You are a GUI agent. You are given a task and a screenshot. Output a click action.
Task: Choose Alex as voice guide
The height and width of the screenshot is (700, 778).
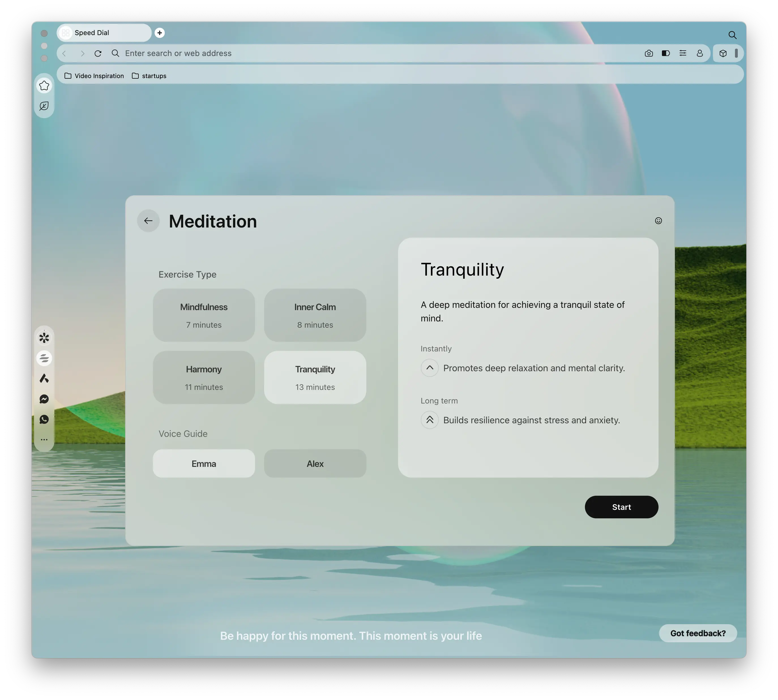315,463
